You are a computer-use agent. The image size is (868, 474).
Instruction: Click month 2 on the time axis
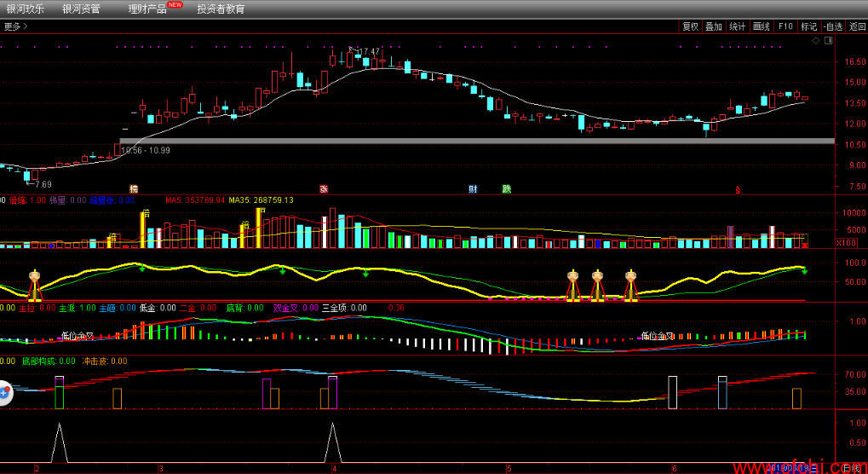point(37,469)
